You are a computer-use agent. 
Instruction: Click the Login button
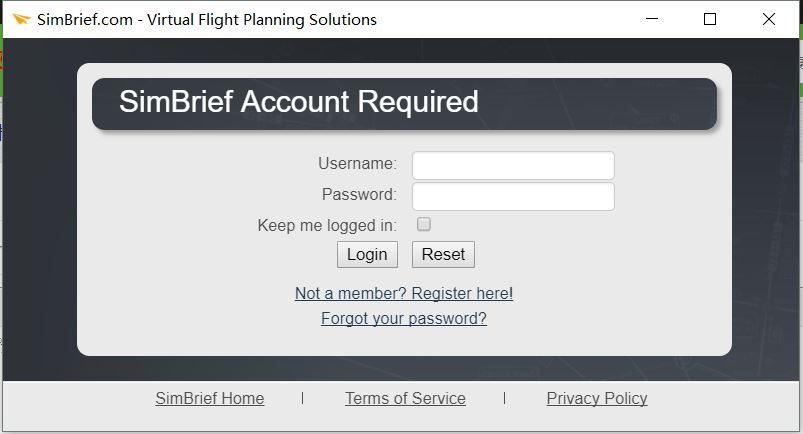[x=367, y=254]
